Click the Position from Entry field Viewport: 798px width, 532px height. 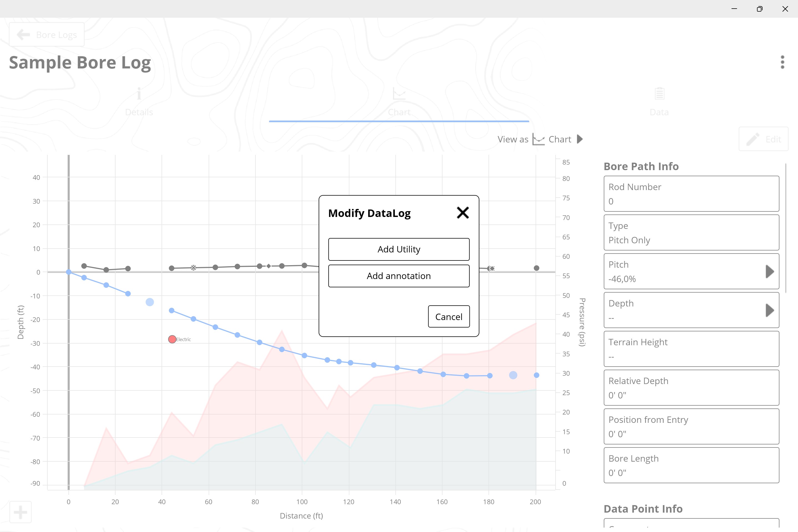[691, 426]
